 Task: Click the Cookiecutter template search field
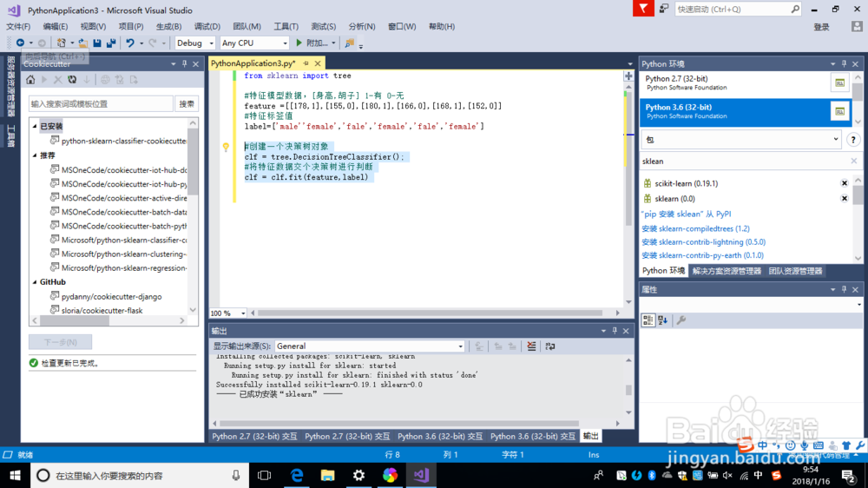pyautogui.click(x=101, y=104)
